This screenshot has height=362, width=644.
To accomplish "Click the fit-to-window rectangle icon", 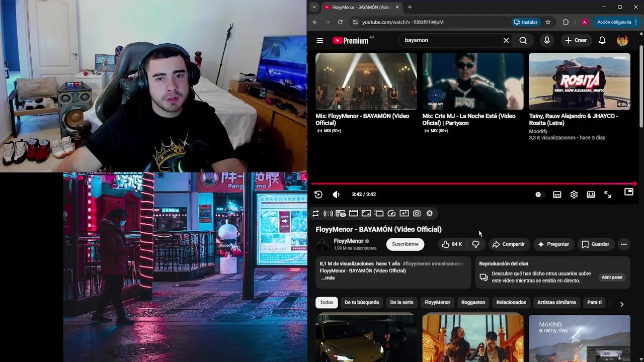I will coord(366,214).
